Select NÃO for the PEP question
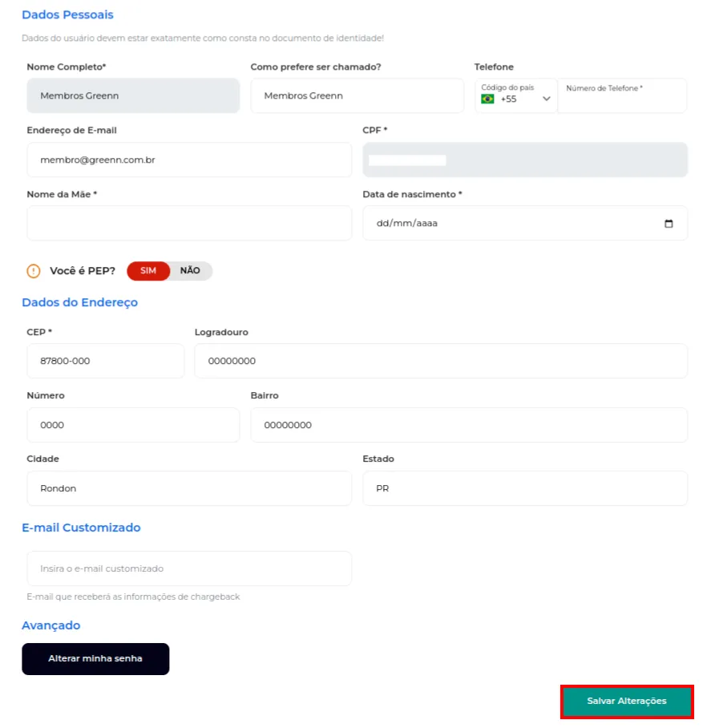Screen dimensions: 715x728 click(190, 271)
